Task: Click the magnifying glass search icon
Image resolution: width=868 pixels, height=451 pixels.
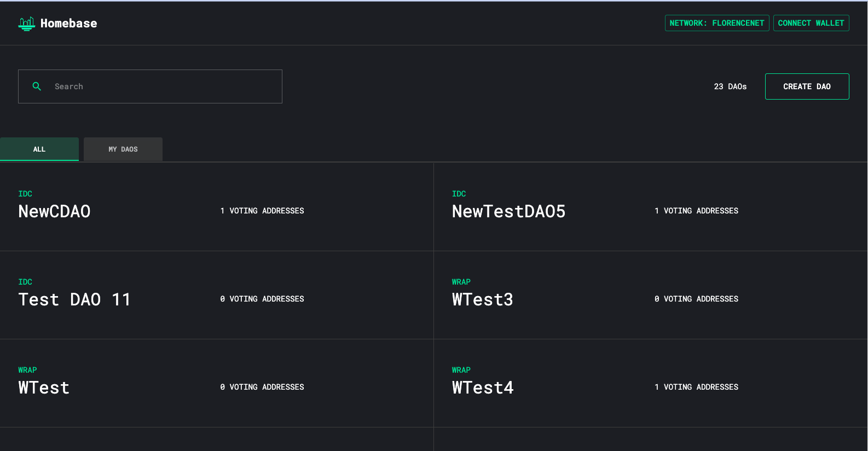Action: tap(37, 86)
